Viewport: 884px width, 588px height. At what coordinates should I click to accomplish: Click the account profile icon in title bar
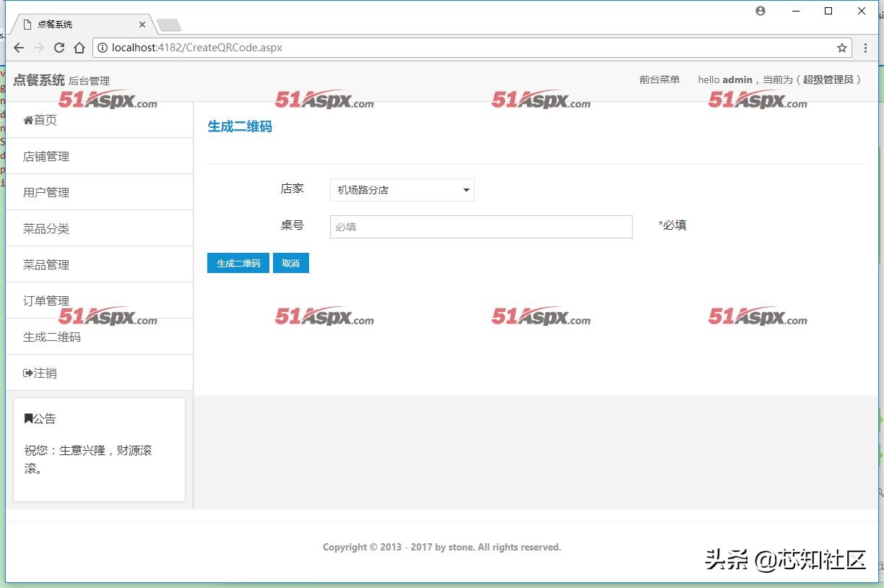coord(760,11)
